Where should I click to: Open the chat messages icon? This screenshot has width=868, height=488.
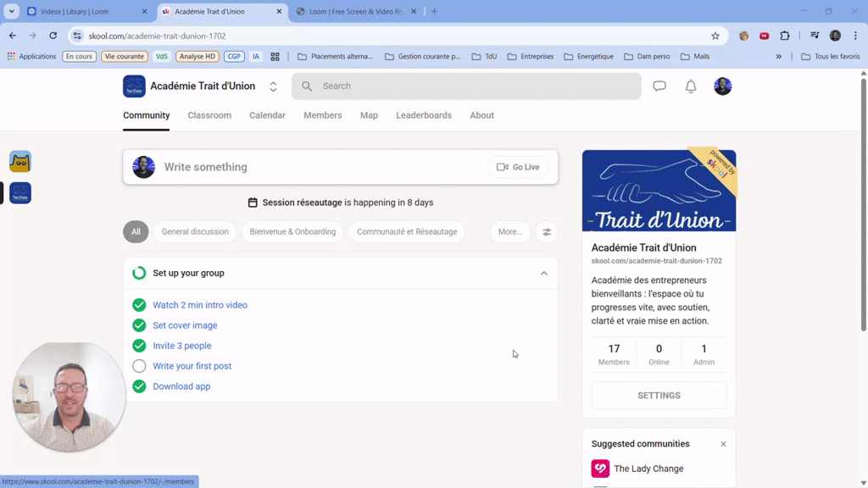(659, 86)
